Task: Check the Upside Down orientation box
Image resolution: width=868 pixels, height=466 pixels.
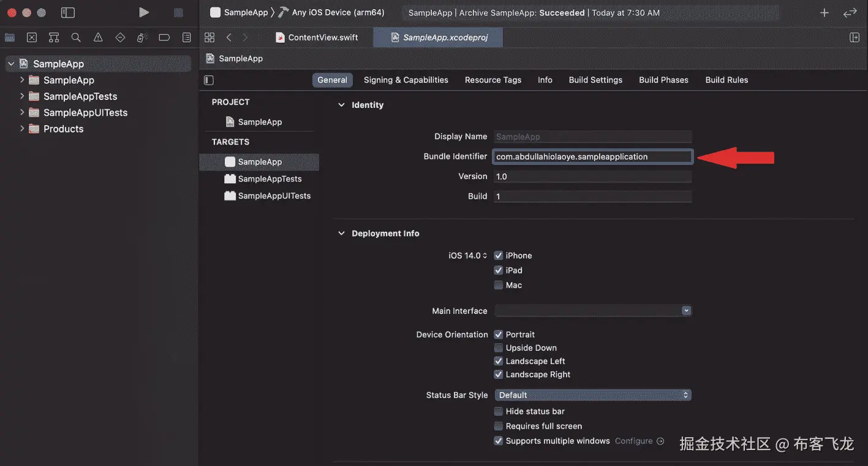Action: click(x=499, y=348)
